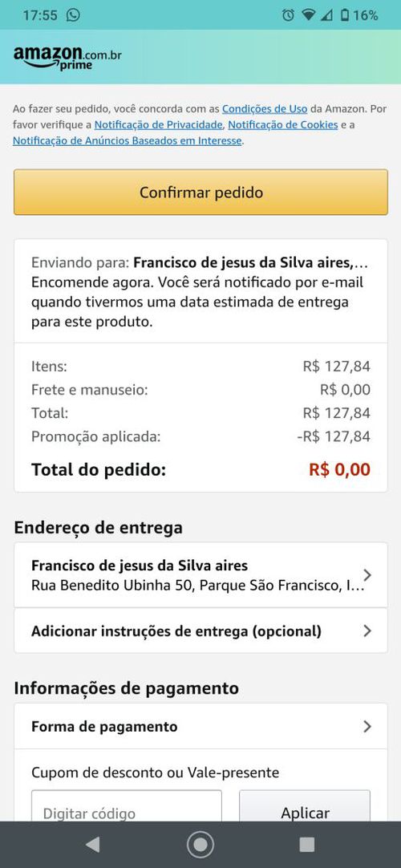Tap the Android back navigation button
Screen dimensions: 401x868
pos(93,844)
